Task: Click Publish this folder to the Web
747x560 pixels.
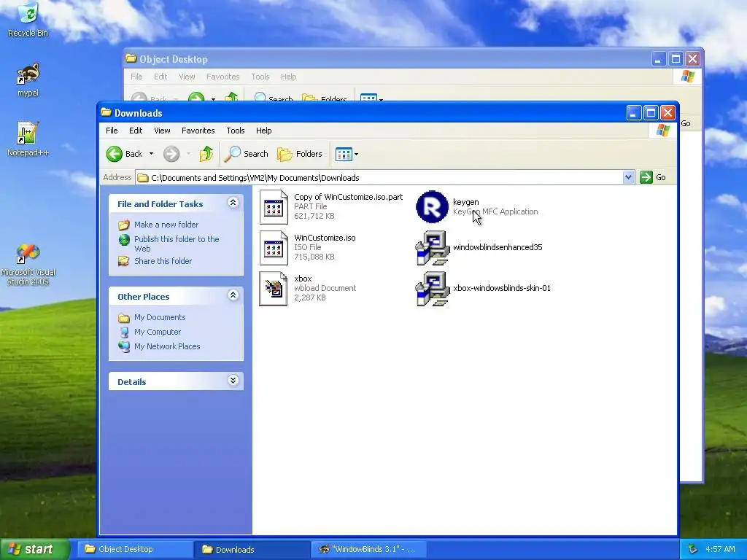Action: (x=177, y=244)
